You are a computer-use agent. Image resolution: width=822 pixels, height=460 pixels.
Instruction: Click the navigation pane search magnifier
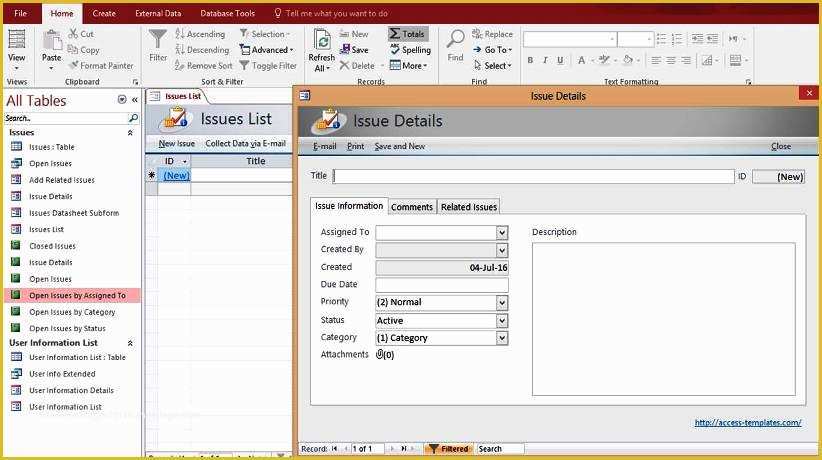pos(133,118)
